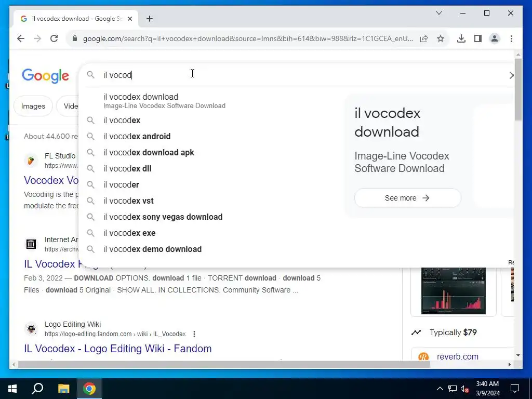532x399 pixels.
Task: Click the Google logo
Action: (x=46, y=76)
